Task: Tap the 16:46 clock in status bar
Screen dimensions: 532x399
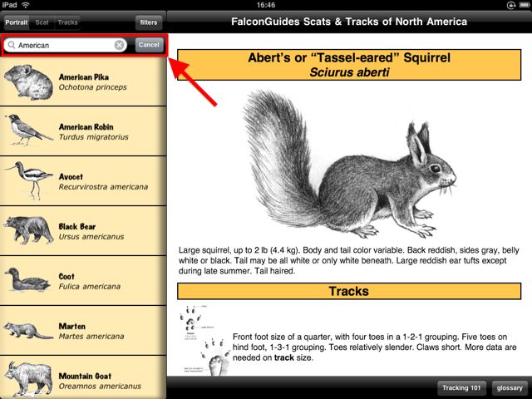Action: point(266,5)
